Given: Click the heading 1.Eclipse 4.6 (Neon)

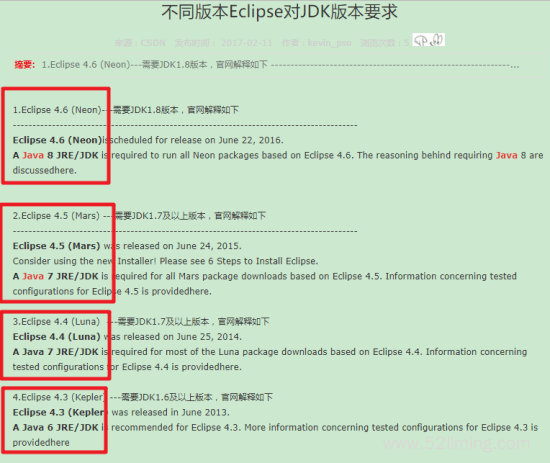Looking at the screenshot, I should pos(57,110).
